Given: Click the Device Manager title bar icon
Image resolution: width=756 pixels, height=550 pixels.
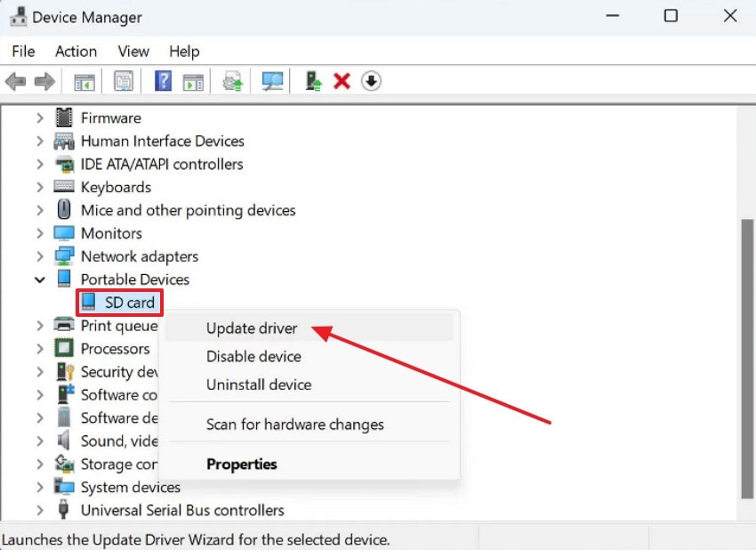Looking at the screenshot, I should coord(19,17).
